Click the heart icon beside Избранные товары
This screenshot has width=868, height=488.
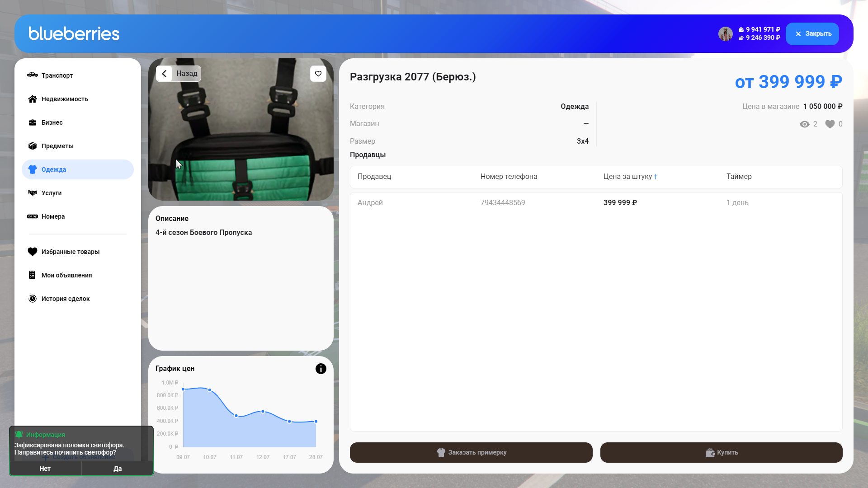pos(33,252)
